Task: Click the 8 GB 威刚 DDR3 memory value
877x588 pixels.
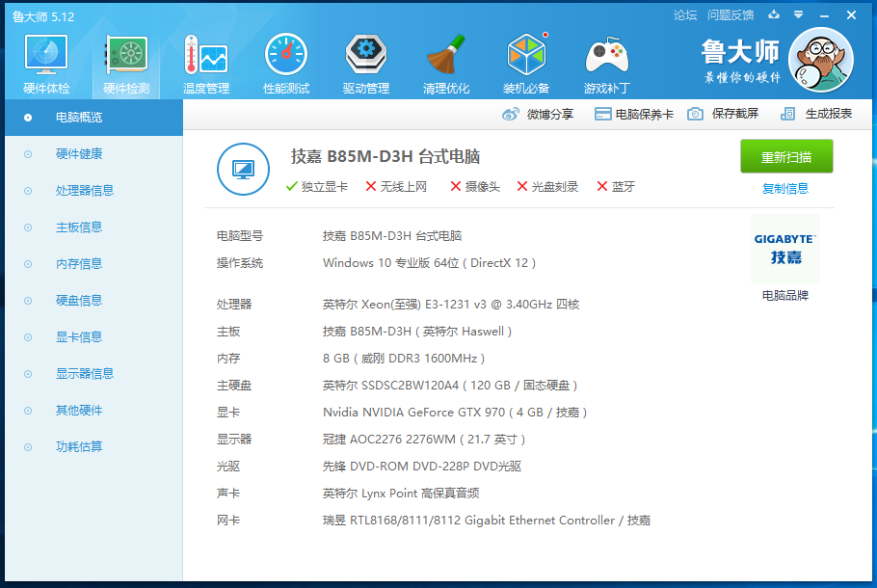Action: pyautogui.click(x=403, y=358)
